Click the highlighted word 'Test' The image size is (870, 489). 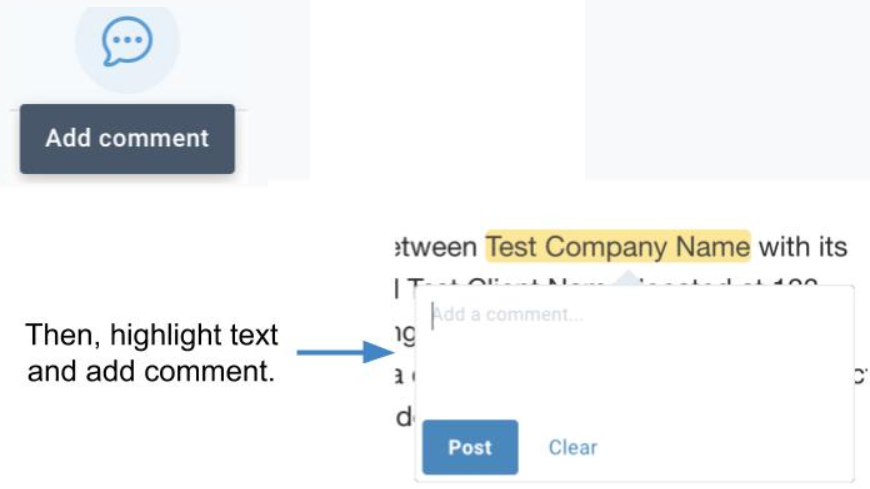(x=511, y=246)
